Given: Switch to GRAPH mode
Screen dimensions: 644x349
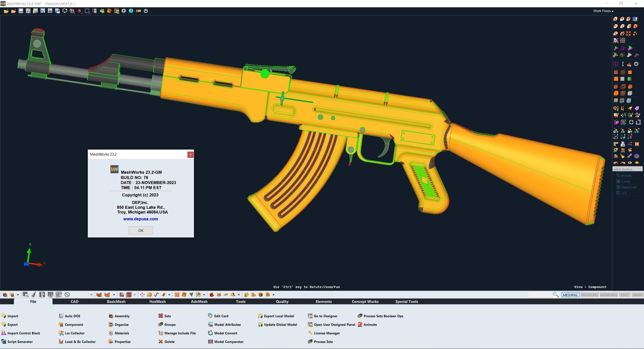Looking at the screenshot, I should coord(637,295).
